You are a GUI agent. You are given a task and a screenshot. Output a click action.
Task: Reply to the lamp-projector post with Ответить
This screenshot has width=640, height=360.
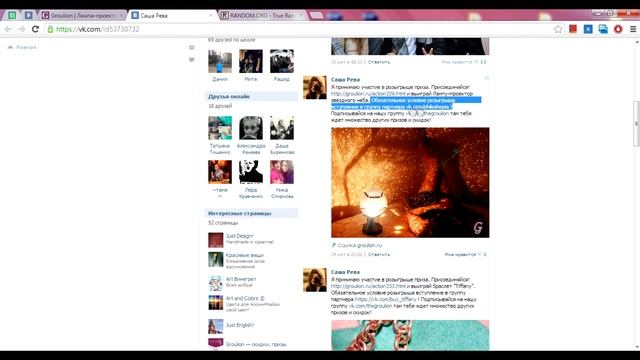click(379, 254)
